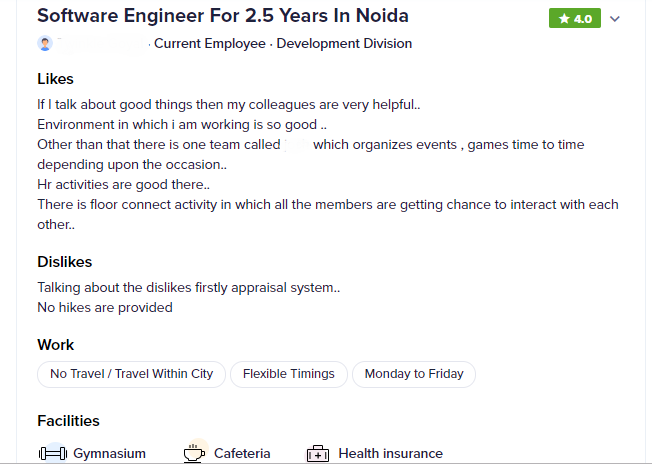Click the Health insurance medical kit icon

(x=318, y=454)
